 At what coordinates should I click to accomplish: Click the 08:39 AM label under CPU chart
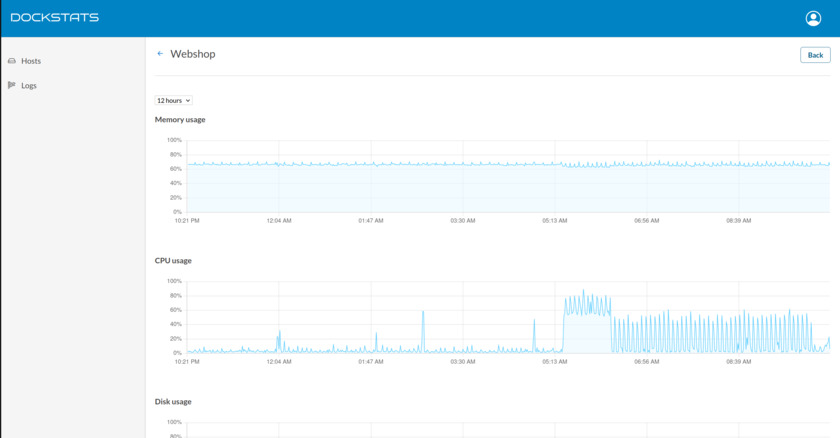[739, 361]
